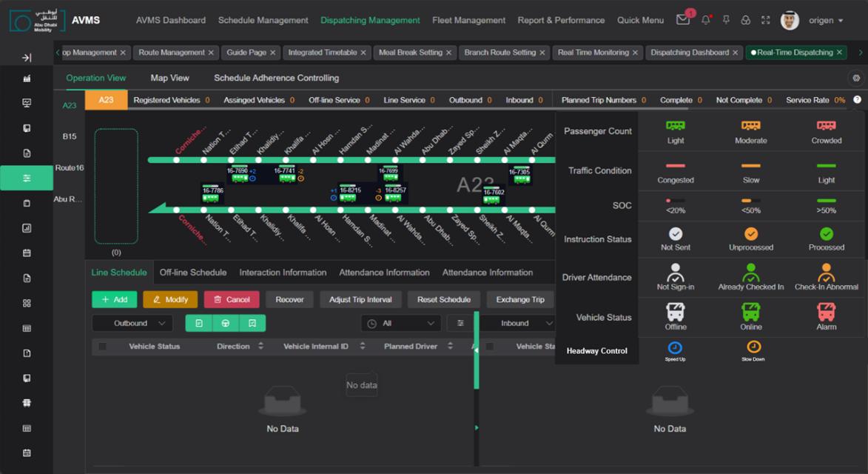Check the inbound table select-all checkbox
This screenshot has width=868, height=474.
490,347
